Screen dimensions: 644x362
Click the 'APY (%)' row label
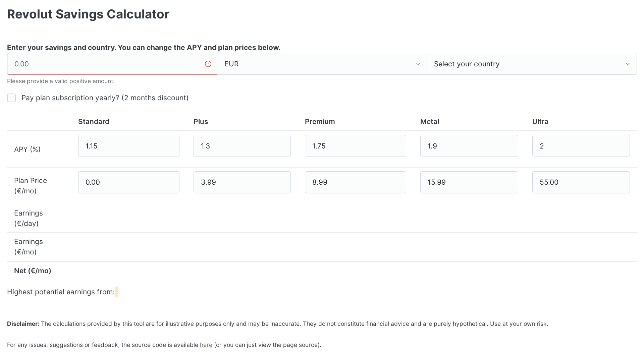(28, 149)
